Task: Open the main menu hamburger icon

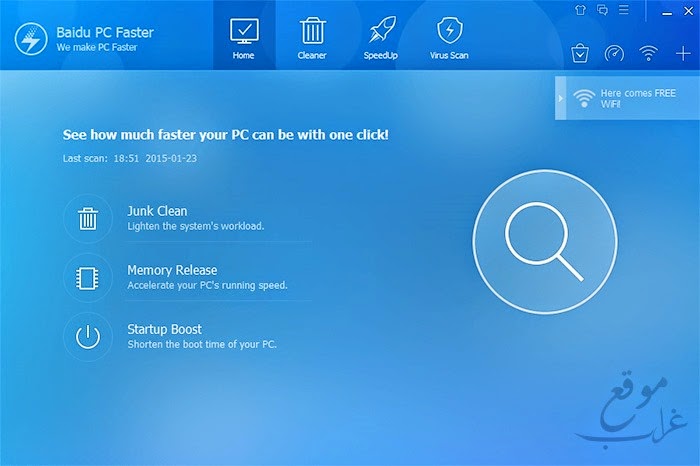Action: pyautogui.click(x=624, y=10)
